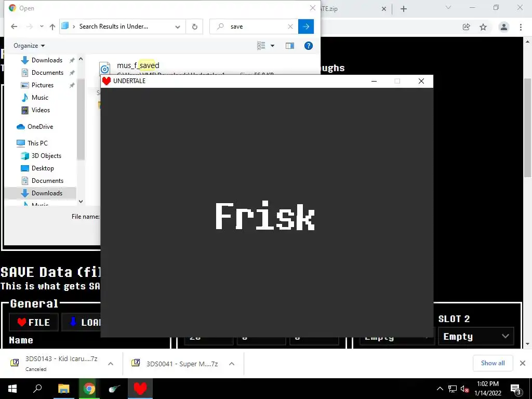Open the Chrome three-dot menu
Screen dimensions: 532x399
pos(521,27)
